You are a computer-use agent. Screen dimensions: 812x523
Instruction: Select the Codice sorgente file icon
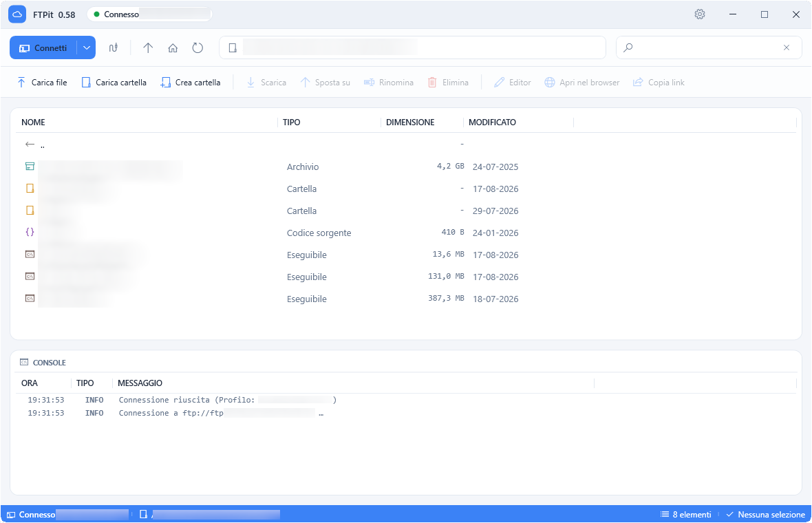pyautogui.click(x=30, y=232)
